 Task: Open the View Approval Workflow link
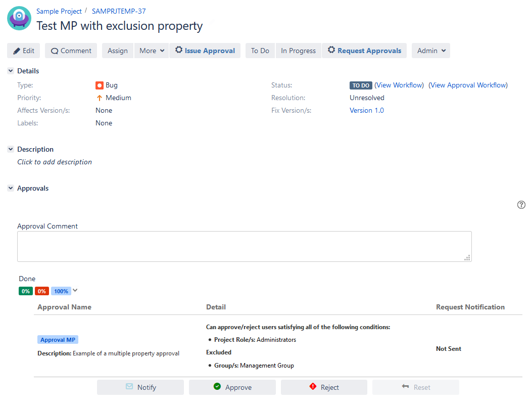pyautogui.click(x=468, y=85)
